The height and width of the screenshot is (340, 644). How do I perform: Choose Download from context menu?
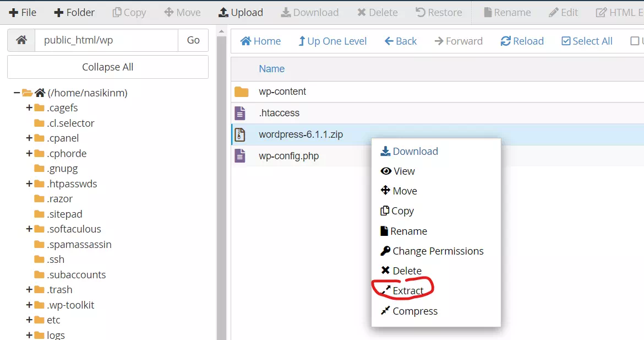[x=409, y=152]
